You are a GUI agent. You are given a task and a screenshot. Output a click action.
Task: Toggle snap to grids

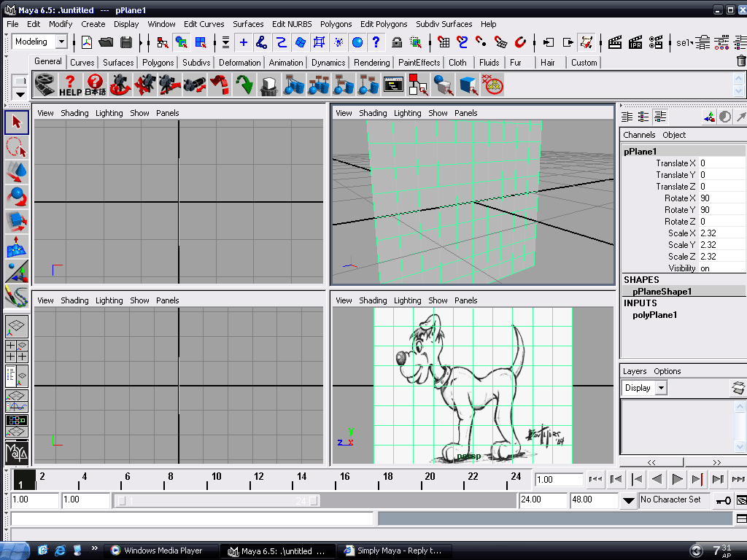point(444,42)
